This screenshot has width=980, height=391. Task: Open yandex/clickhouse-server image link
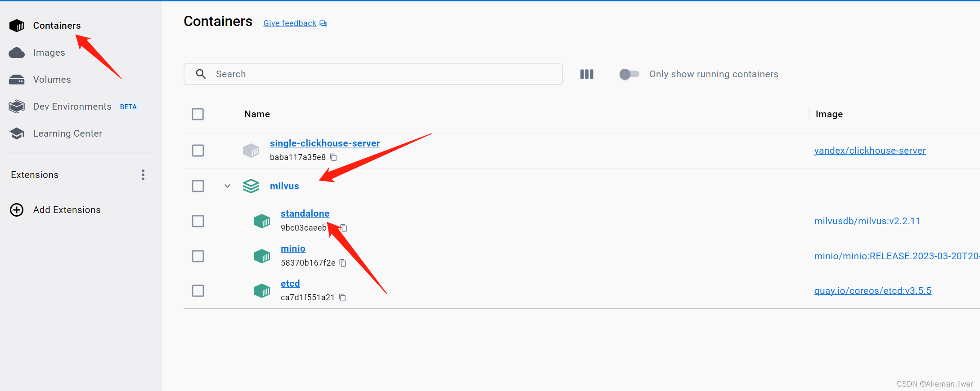pyautogui.click(x=870, y=151)
